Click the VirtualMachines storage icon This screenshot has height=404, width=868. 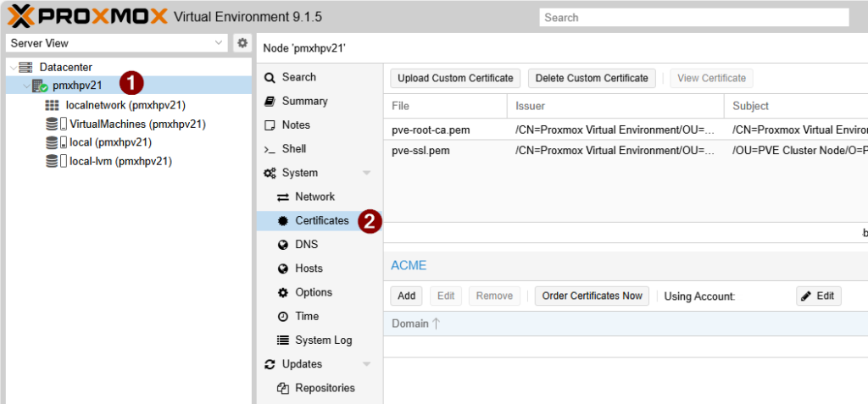[56, 124]
